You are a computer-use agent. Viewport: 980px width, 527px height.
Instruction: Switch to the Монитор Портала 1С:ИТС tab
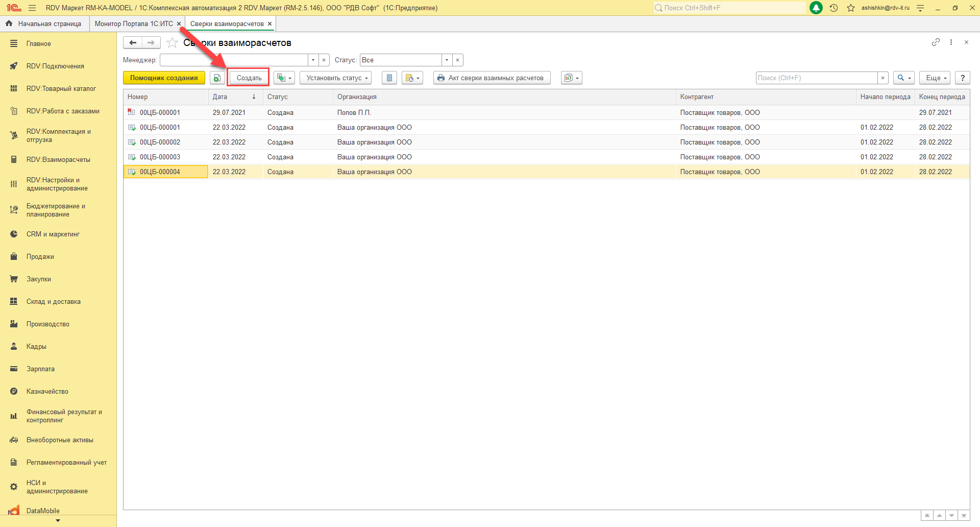click(x=134, y=24)
